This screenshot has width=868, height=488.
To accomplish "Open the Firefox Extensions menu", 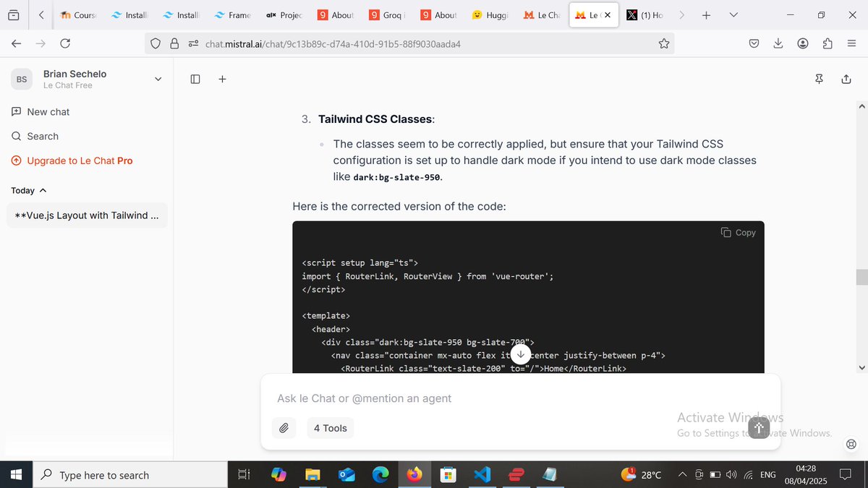I will coord(827,43).
